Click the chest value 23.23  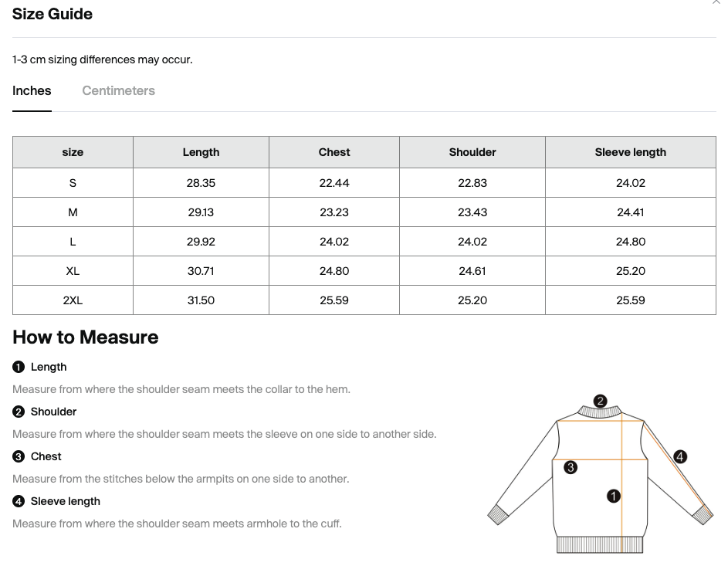click(334, 212)
